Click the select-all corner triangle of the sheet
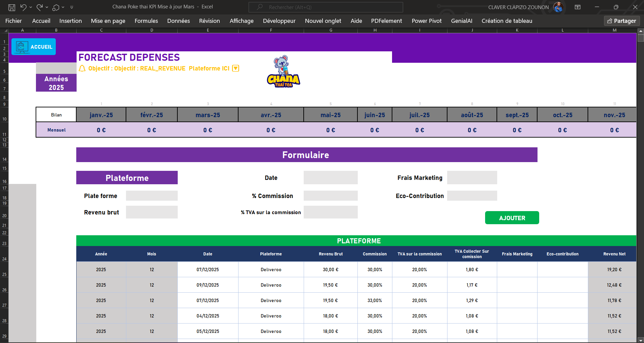Viewport: 644px width, 343px height. coord(5,31)
